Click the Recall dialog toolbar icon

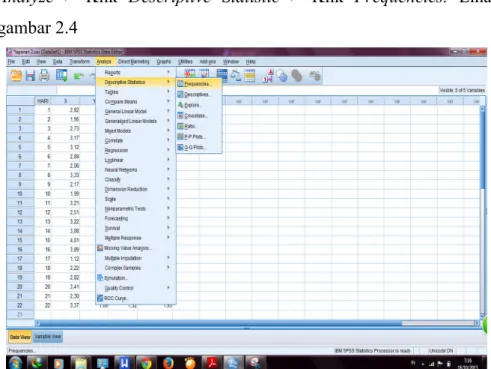click(x=62, y=76)
